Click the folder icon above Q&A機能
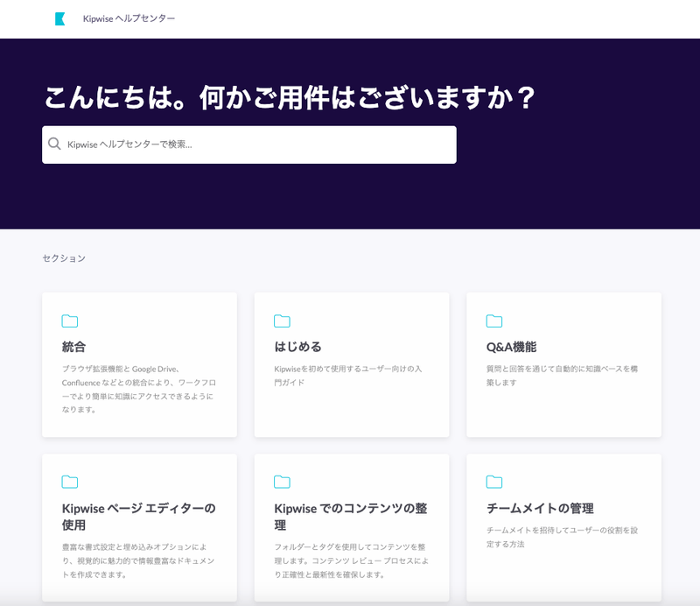The image size is (700, 606). (494, 321)
